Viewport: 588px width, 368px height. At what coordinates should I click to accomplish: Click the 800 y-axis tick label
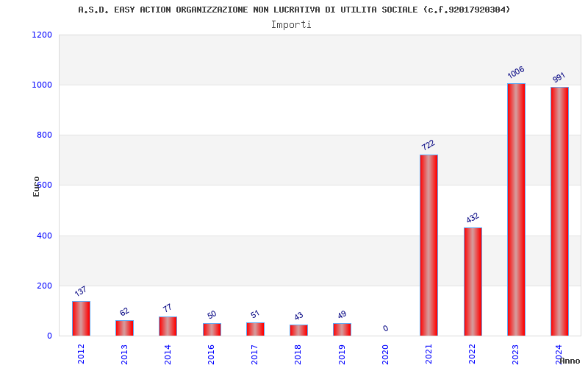coord(44,135)
